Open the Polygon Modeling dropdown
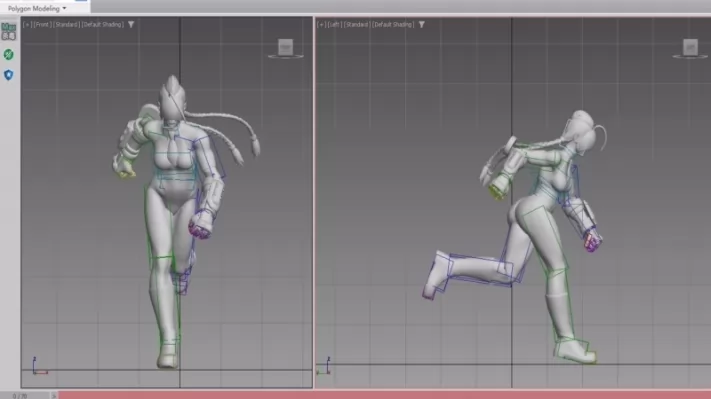Image resolution: width=711 pixels, height=399 pixels. [x=37, y=8]
